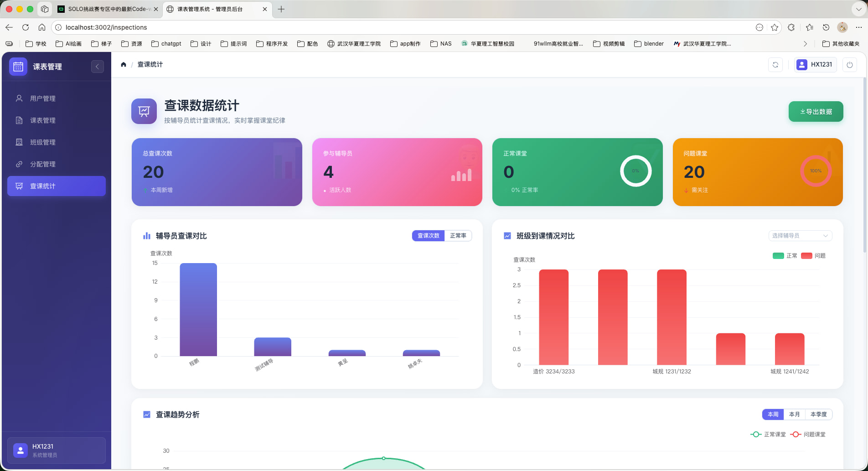Select 本月 trend range

(794, 414)
